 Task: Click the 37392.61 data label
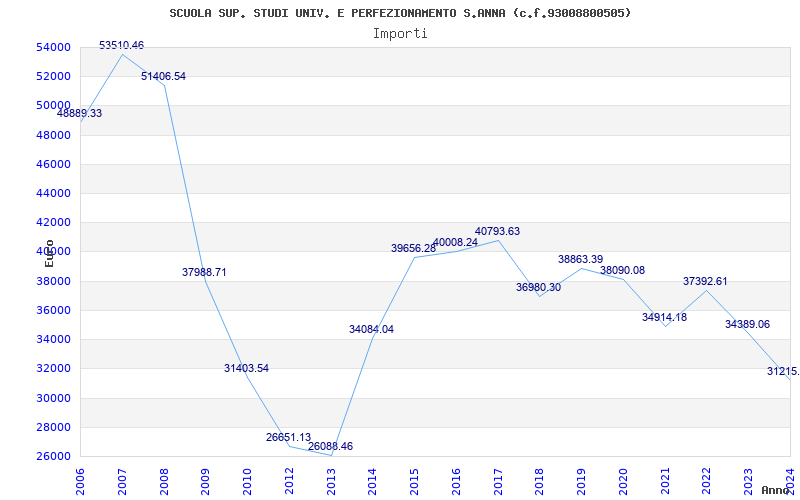tap(705, 282)
